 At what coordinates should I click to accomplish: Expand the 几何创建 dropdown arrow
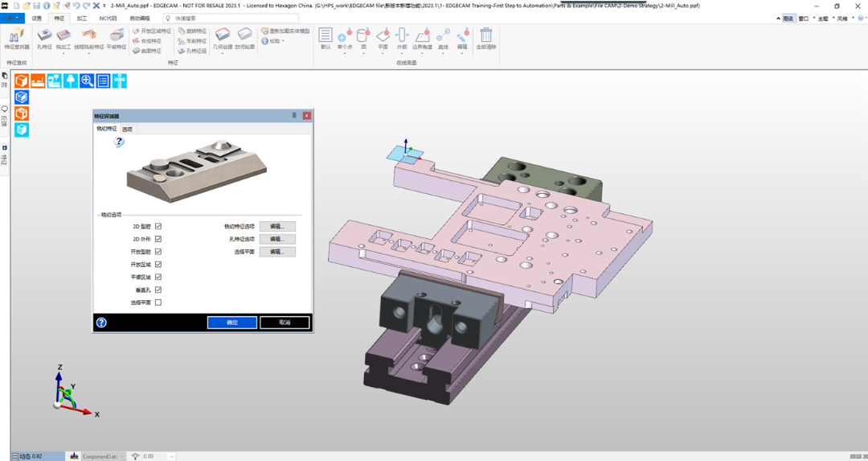coord(223,54)
